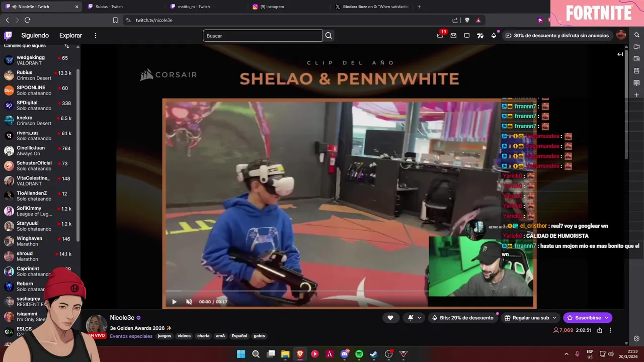Open Leo AI in Brave sidebar
The height and width of the screenshot is (362, 644).
coord(636,34)
